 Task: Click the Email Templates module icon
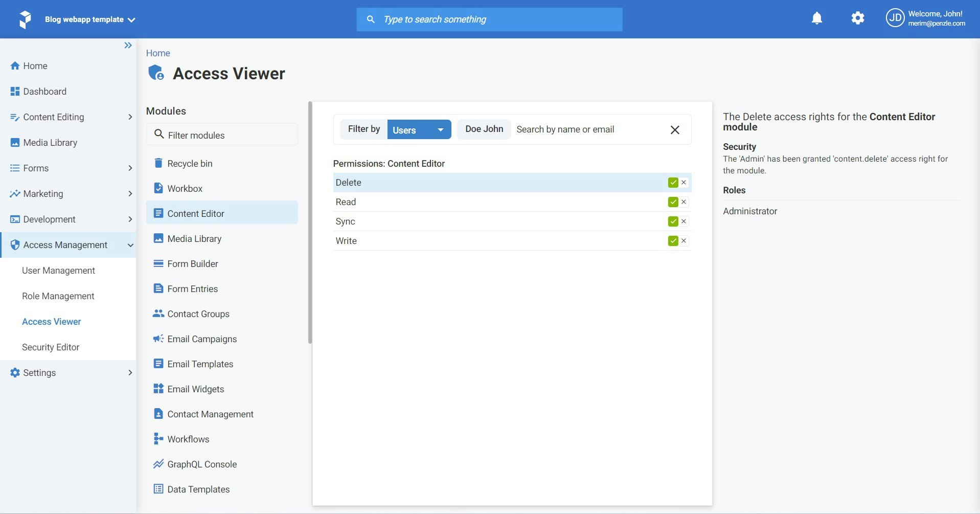point(158,364)
